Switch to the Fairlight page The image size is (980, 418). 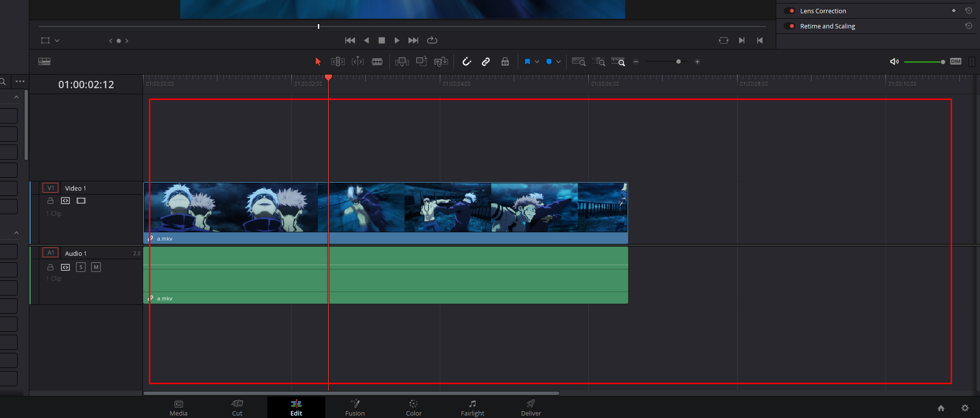pos(473,408)
